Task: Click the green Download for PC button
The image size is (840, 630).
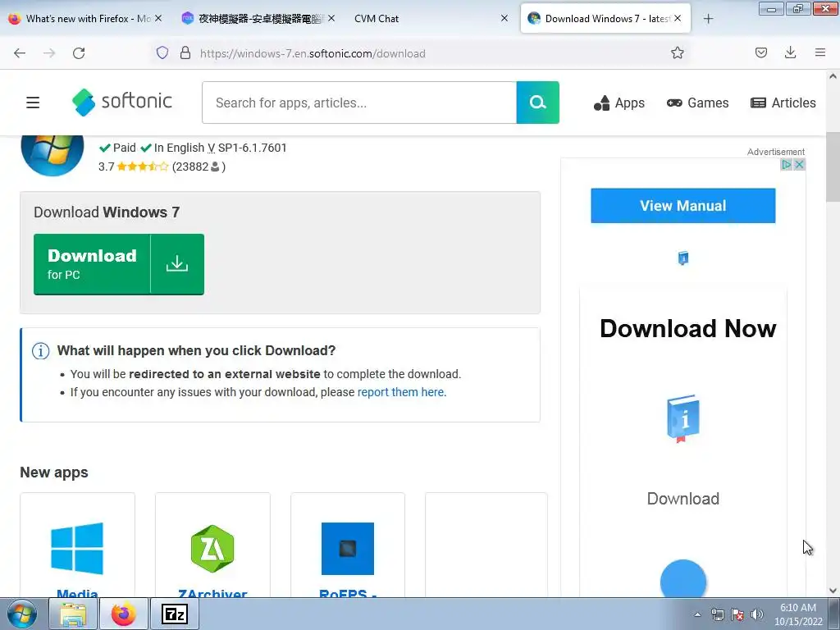Action: click(x=119, y=263)
